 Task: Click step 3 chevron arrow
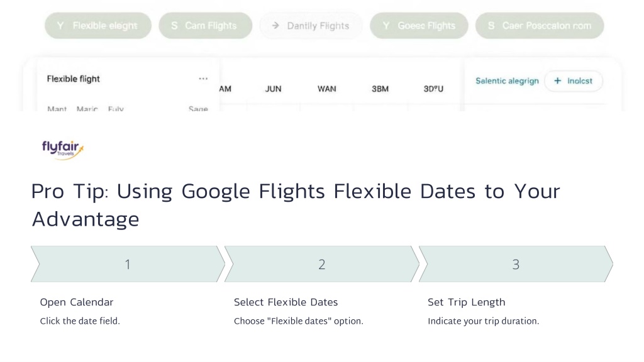[x=516, y=264]
